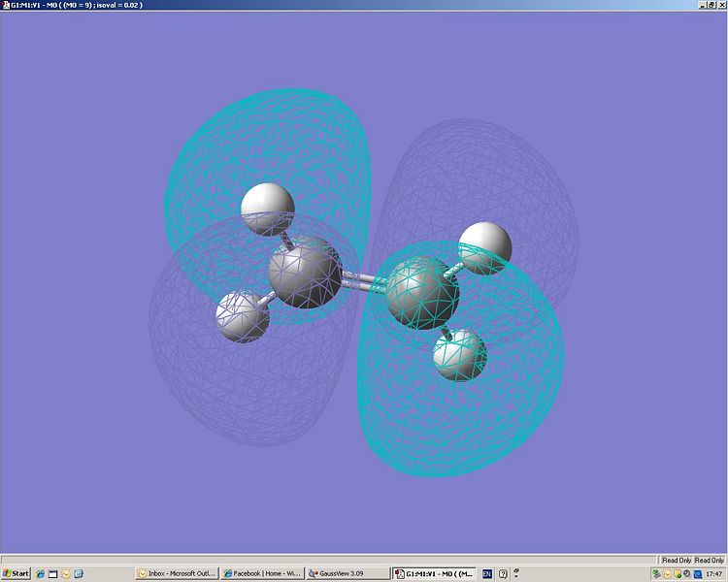Click the blue monitor tray icon
Viewport: 728px width, 582px height.
tap(698, 574)
